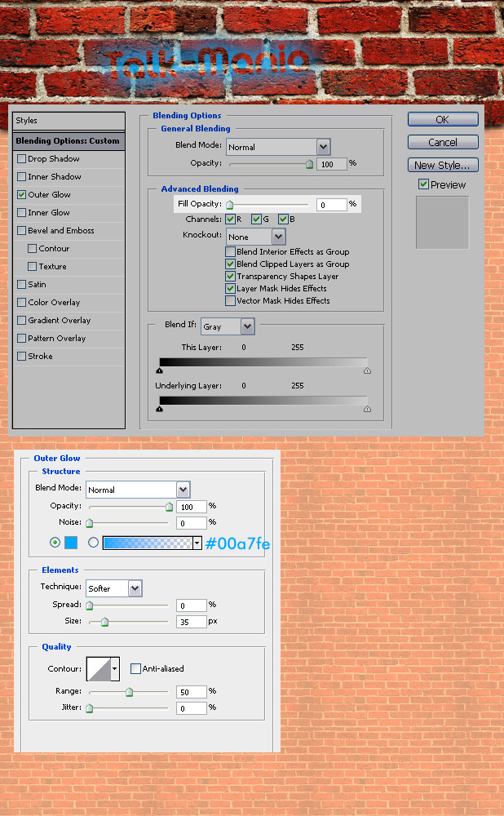
Task: Click the Size slider handle
Action: (x=104, y=622)
